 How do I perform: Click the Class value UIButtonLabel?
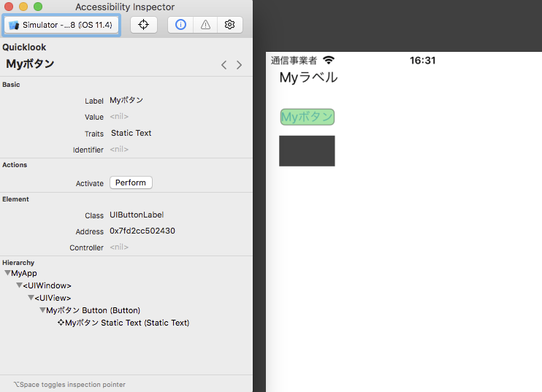click(x=137, y=215)
